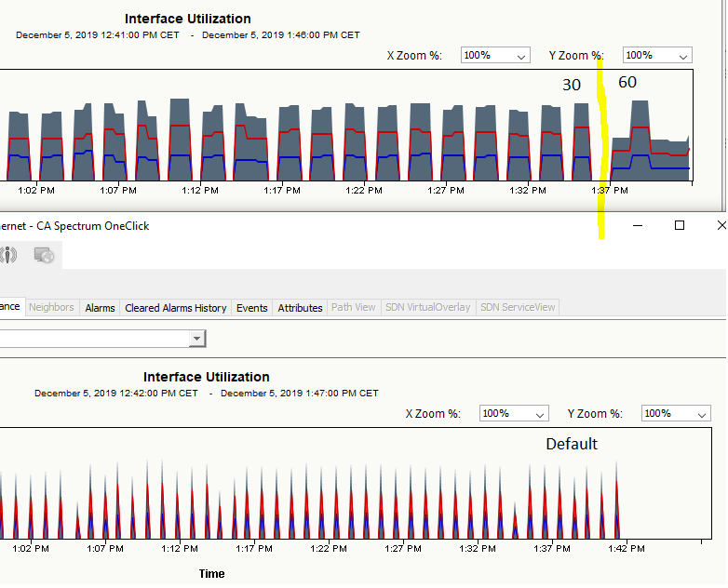Screen dimensions: 728x588
Task: Switch to the Events tab
Action: click(252, 308)
